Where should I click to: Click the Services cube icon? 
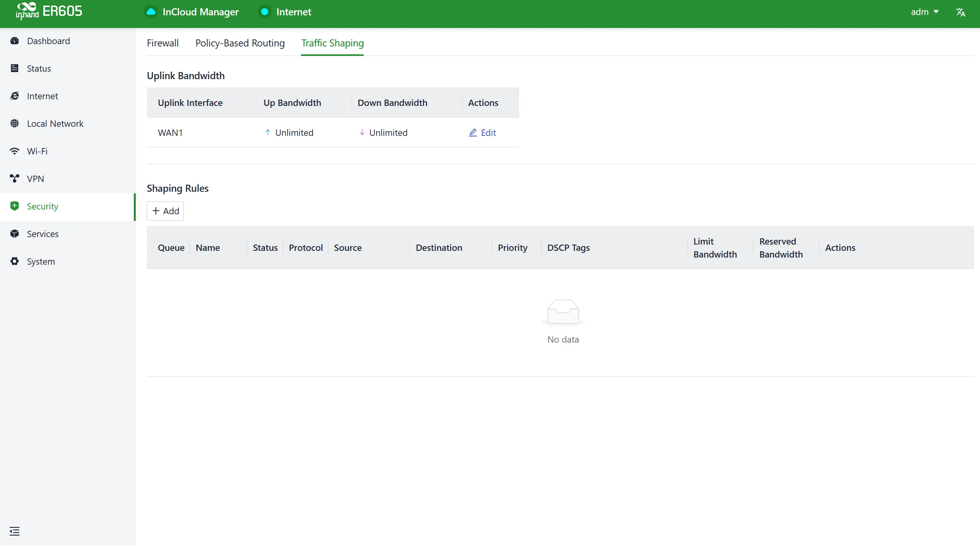click(x=15, y=234)
